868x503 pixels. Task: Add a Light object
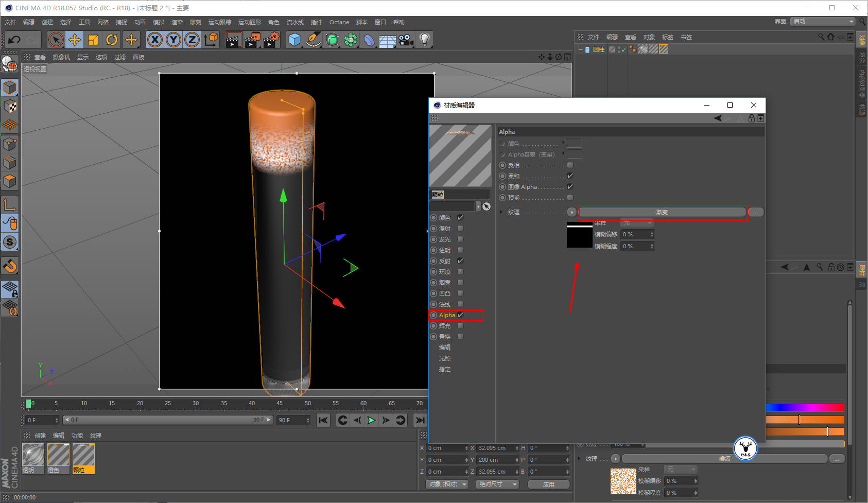(x=425, y=40)
